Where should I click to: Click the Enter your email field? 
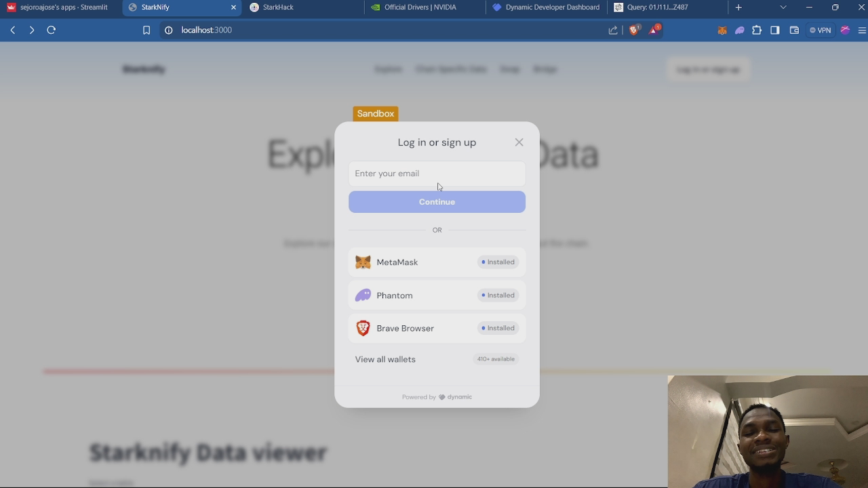point(437,174)
